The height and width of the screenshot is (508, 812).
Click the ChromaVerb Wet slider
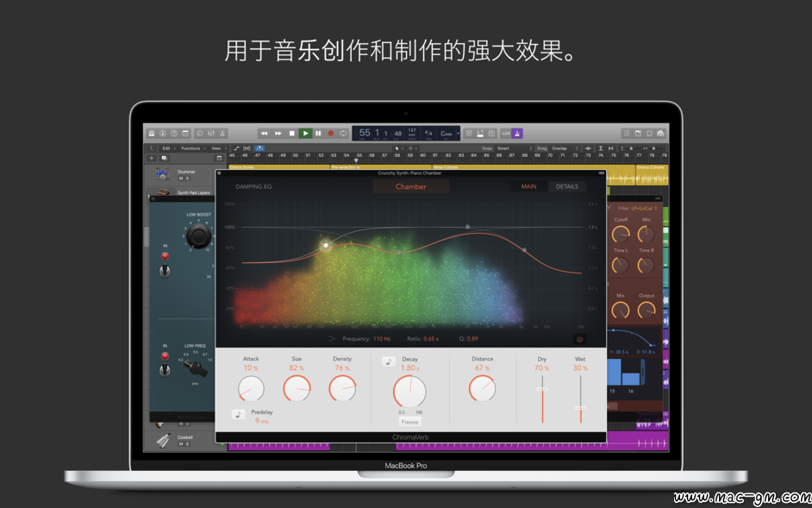[x=580, y=399]
